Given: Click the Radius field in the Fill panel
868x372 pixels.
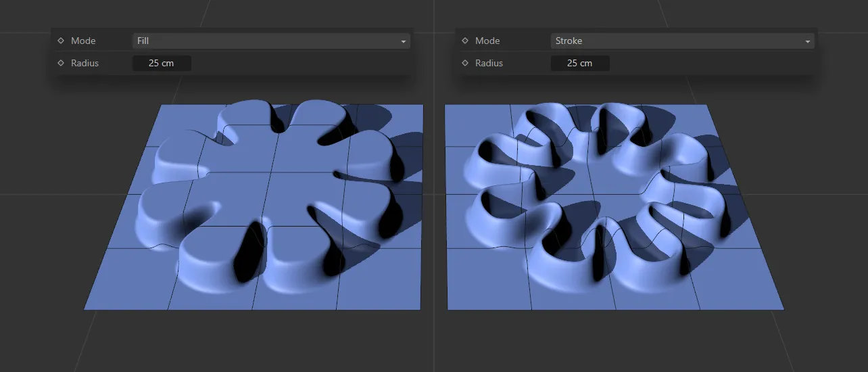Looking at the screenshot, I should pos(162,63).
